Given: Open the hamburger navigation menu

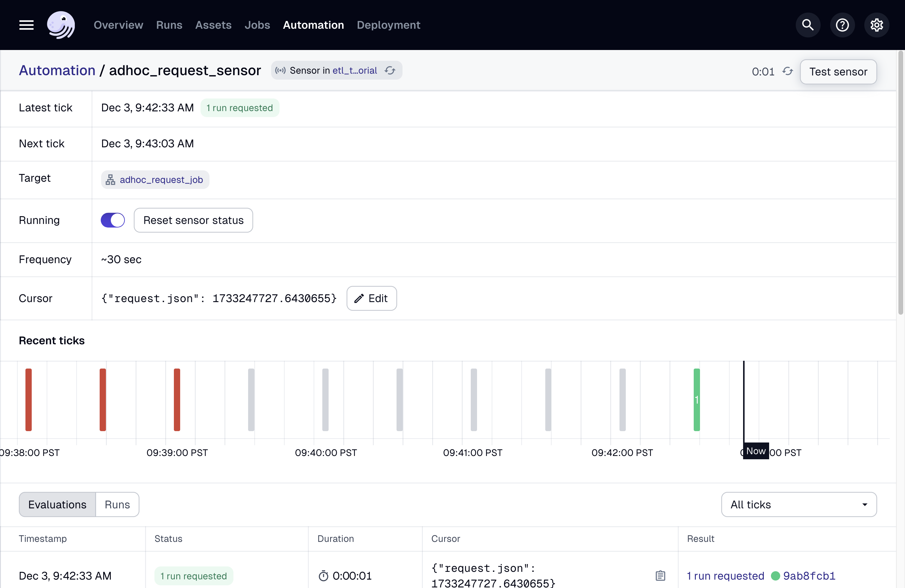Looking at the screenshot, I should pyautogui.click(x=26, y=25).
